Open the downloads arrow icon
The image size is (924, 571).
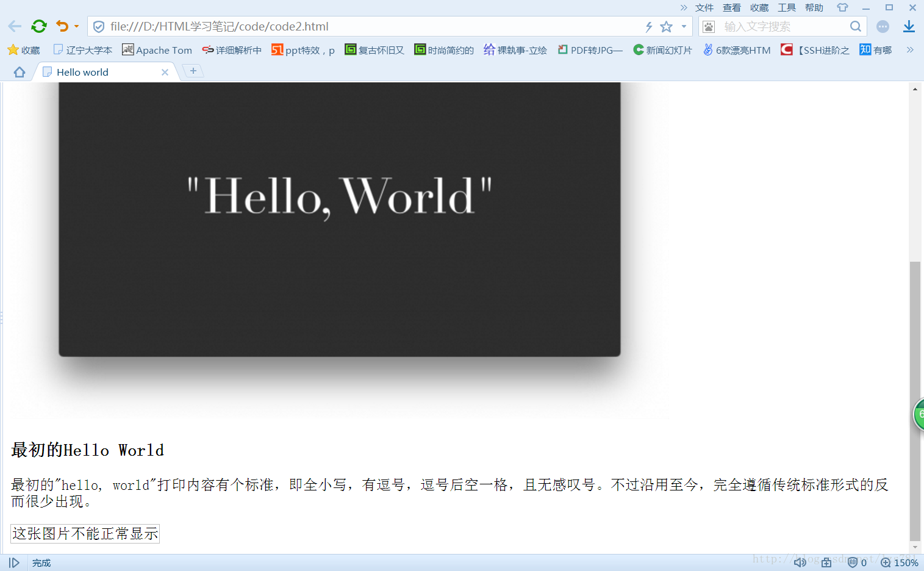click(909, 26)
